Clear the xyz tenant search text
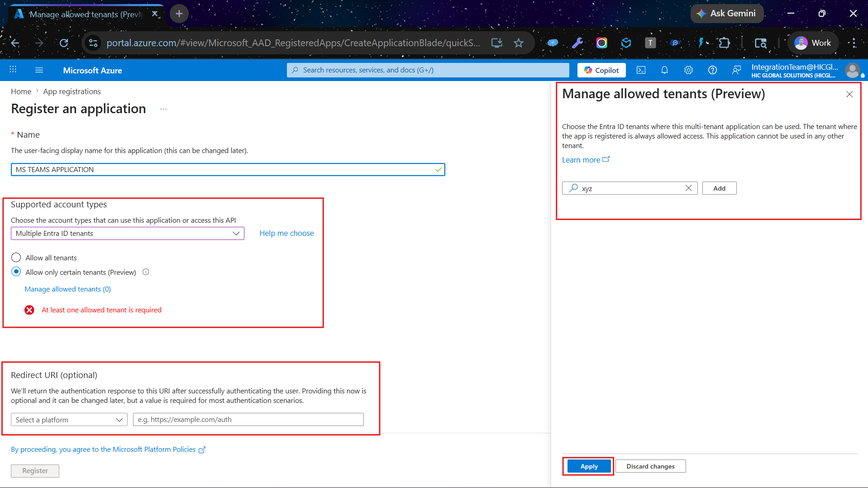Screen dimensions: 868x488 [x=688, y=188]
